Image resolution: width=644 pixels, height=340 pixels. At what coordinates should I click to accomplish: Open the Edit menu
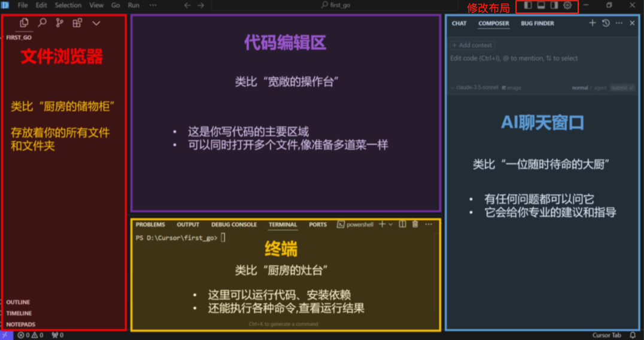pyautogui.click(x=41, y=5)
